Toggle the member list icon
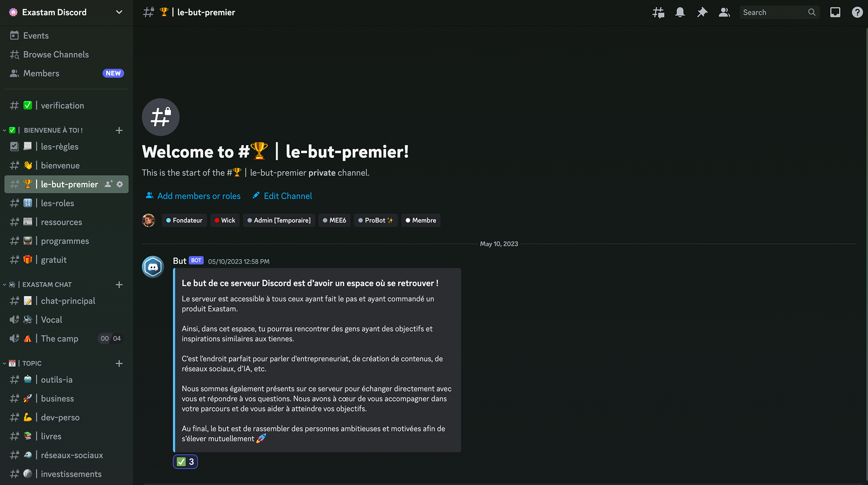Viewport: 868px width, 485px height. coord(724,12)
